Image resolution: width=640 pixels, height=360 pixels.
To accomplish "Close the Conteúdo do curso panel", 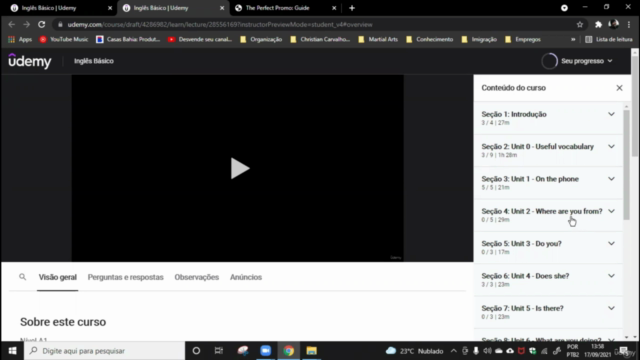I will coord(619,88).
